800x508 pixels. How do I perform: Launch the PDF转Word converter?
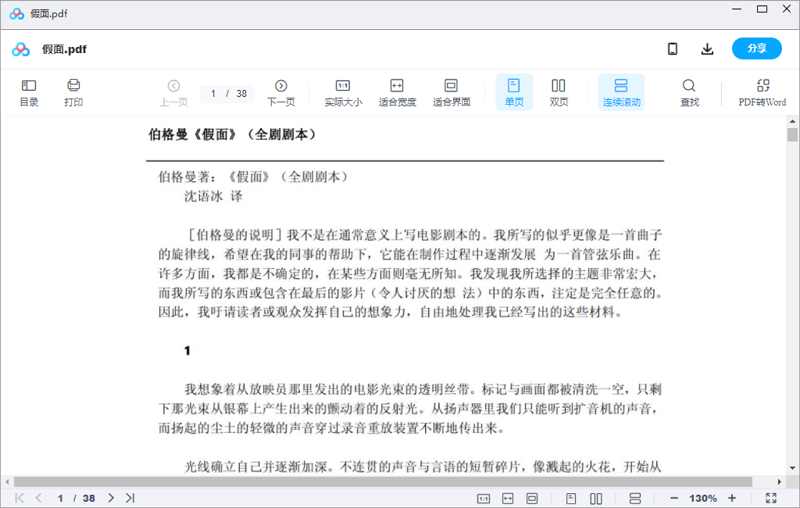(x=762, y=92)
